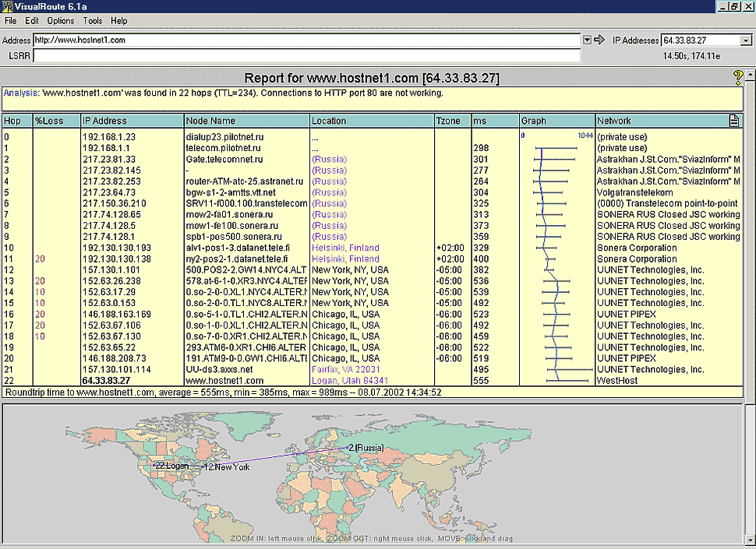The height and width of the screenshot is (549, 756).
Task: Open the IP Addresses combo box
Action: point(746,40)
